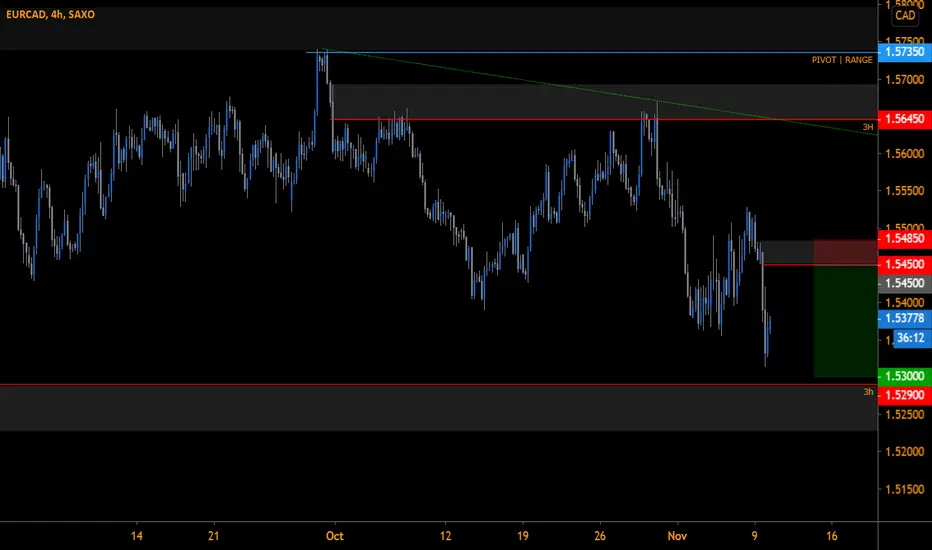The image size is (932, 550).
Task: Select the red horizontal line at 1.52900
Action: point(439,385)
